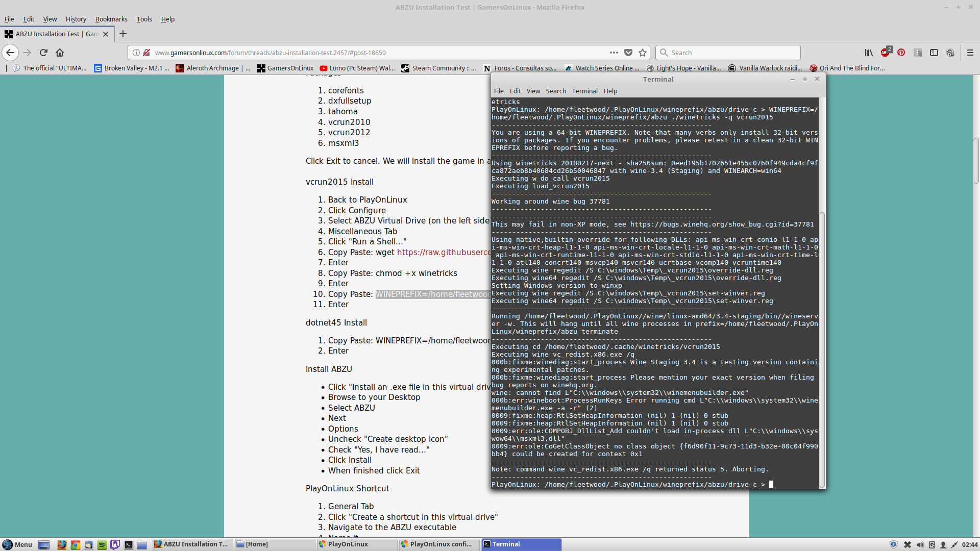Bookmark this page with the star icon
Image resolution: width=980 pixels, height=551 pixels.
[643, 53]
